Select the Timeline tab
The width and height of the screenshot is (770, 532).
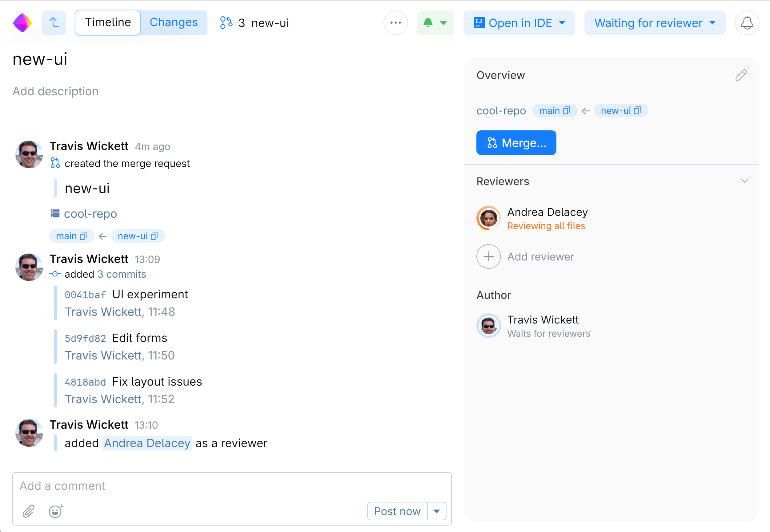pos(108,23)
